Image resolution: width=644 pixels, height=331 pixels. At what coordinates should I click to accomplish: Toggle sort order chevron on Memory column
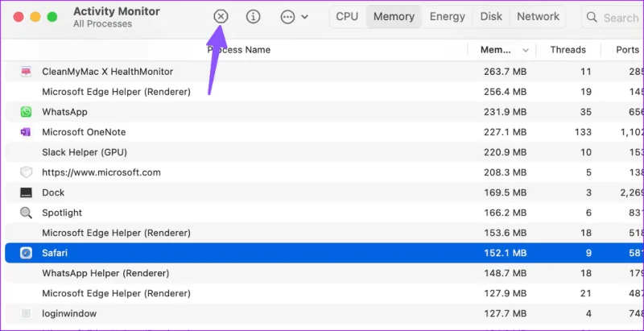pos(526,51)
